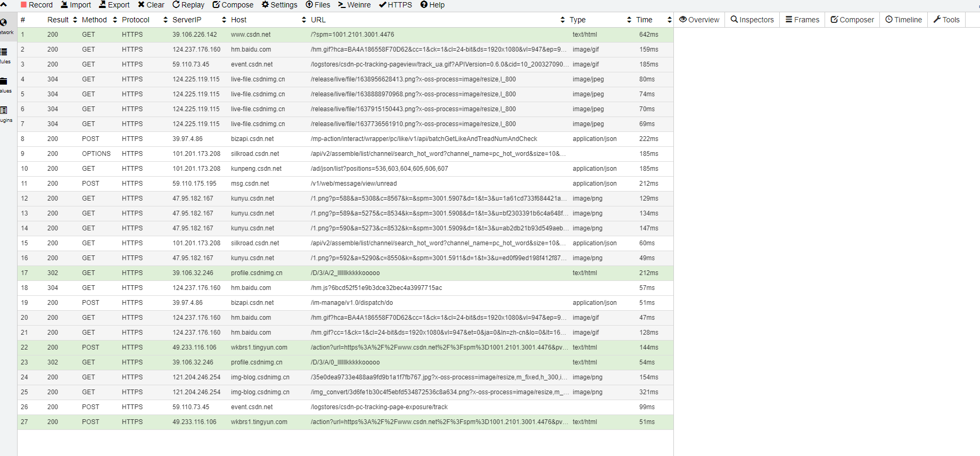Click the /v1/web/message/view/unread URL
This screenshot has height=456, width=980.
[354, 184]
